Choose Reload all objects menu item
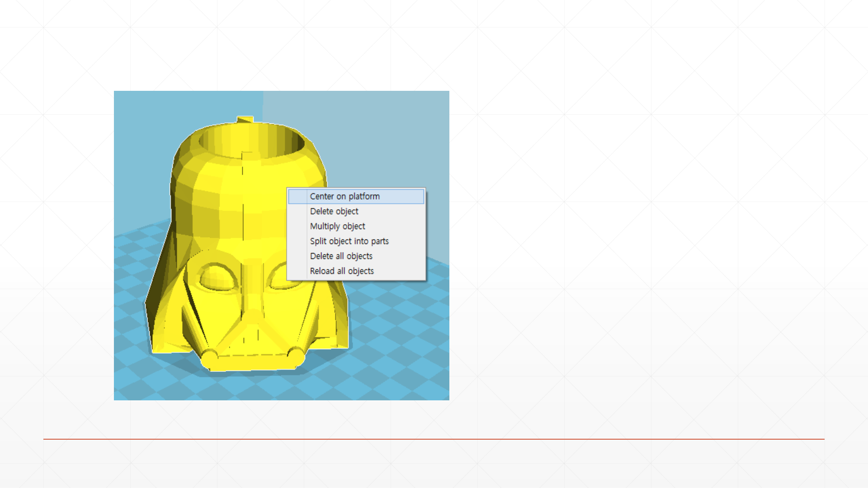Image resolution: width=868 pixels, height=488 pixels. click(x=342, y=271)
